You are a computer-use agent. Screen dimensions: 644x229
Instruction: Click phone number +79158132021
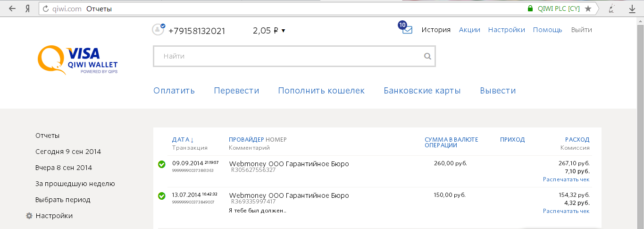pos(197,31)
